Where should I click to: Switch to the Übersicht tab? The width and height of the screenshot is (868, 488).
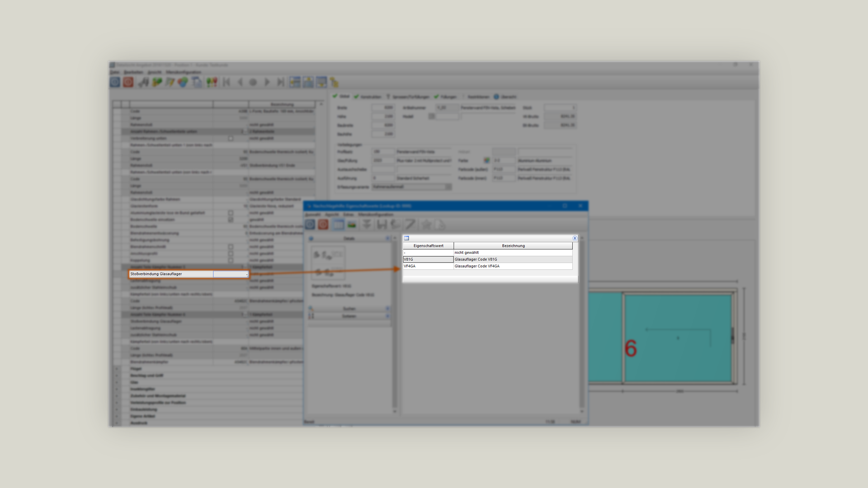(x=505, y=97)
